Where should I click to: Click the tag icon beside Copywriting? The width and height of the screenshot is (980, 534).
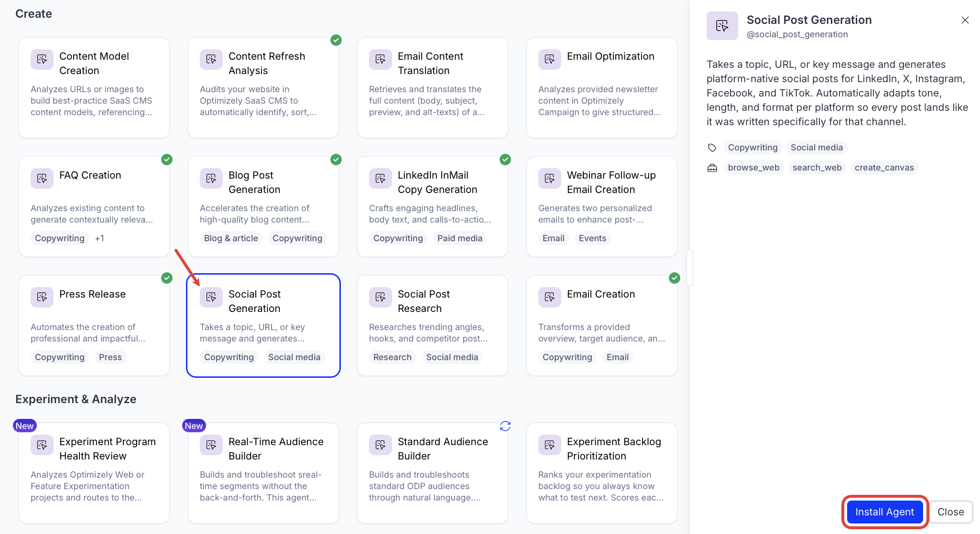pyautogui.click(x=712, y=148)
